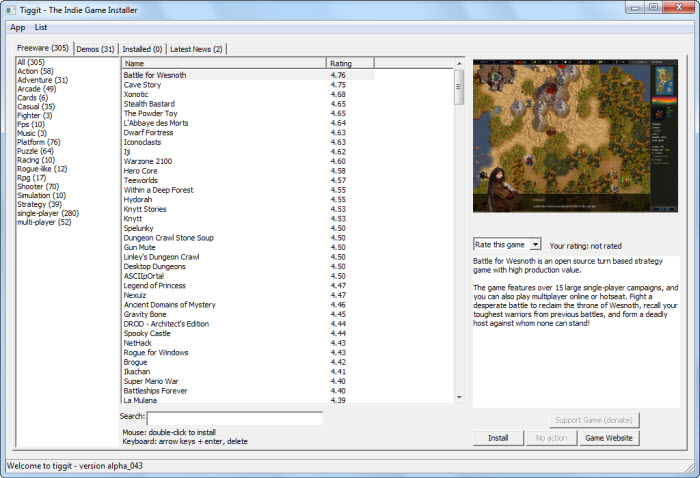Open the Rate this game dropdown

tap(507, 245)
